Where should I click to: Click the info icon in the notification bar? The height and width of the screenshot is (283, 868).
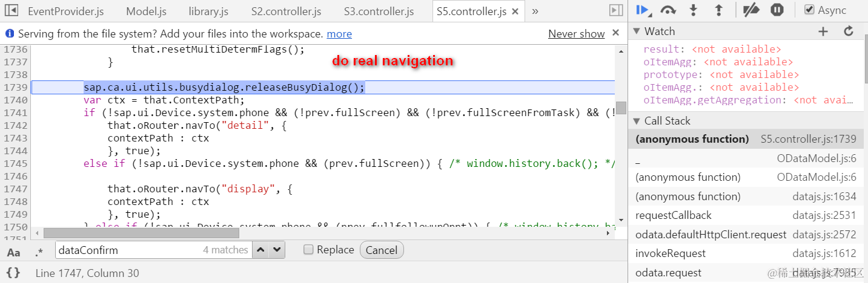[x=10, y=34]
